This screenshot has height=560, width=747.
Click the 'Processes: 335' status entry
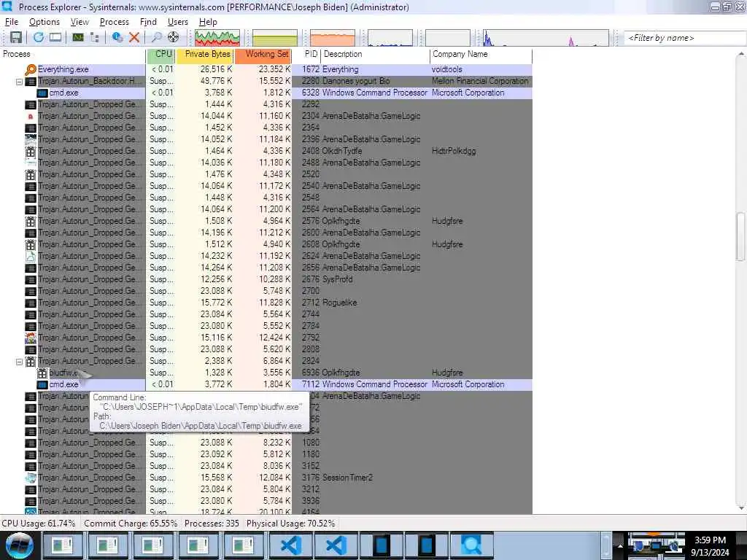click(x=212, y=524)
